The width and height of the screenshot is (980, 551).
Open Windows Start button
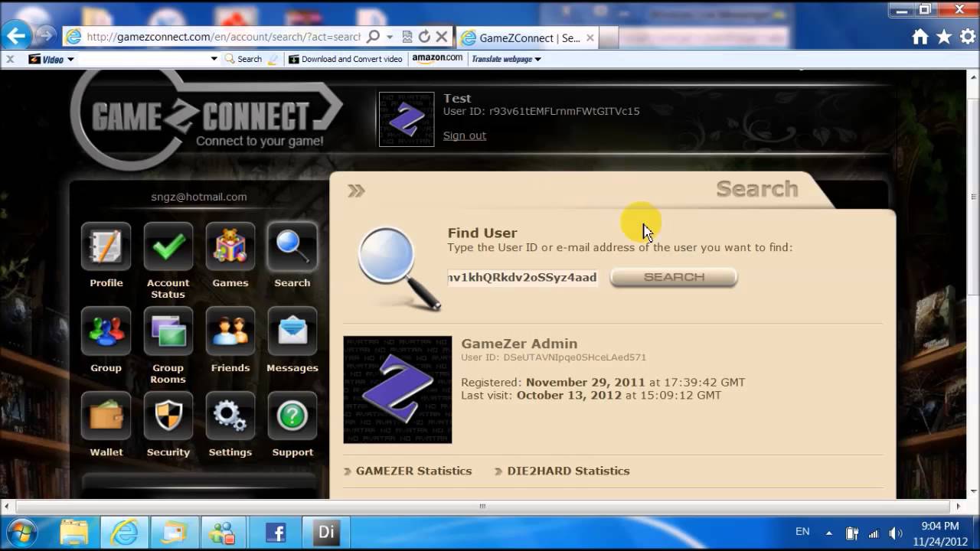click(21, 532)
